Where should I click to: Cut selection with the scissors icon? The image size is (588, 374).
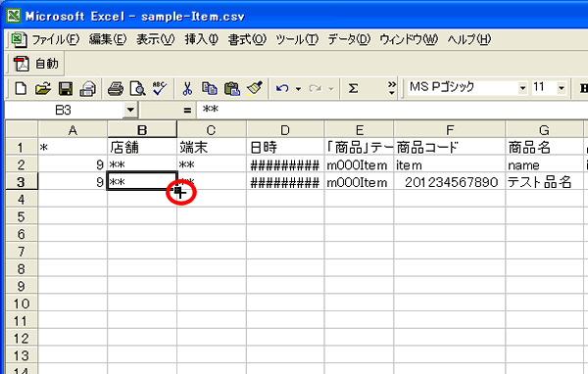(187, 89)
